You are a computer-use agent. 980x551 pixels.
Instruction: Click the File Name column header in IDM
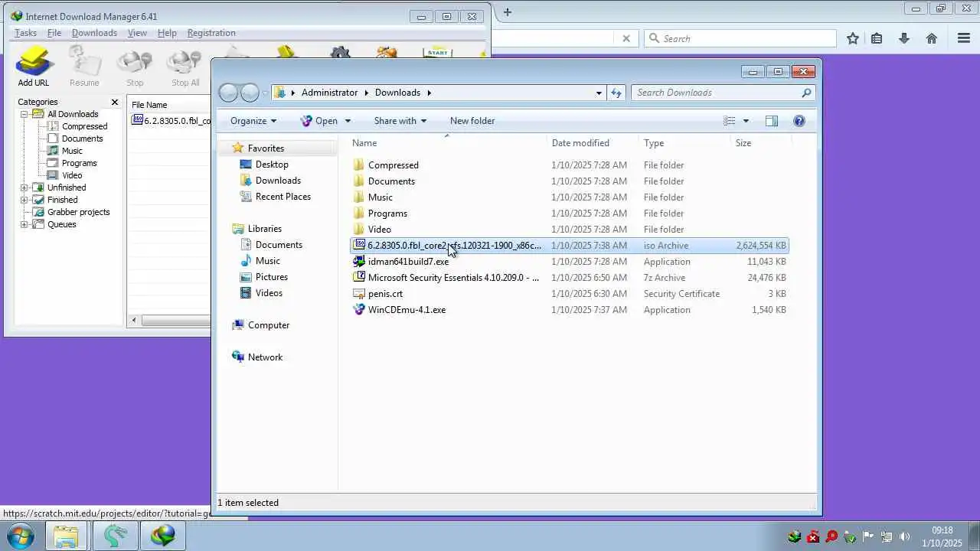coord(169,105)
